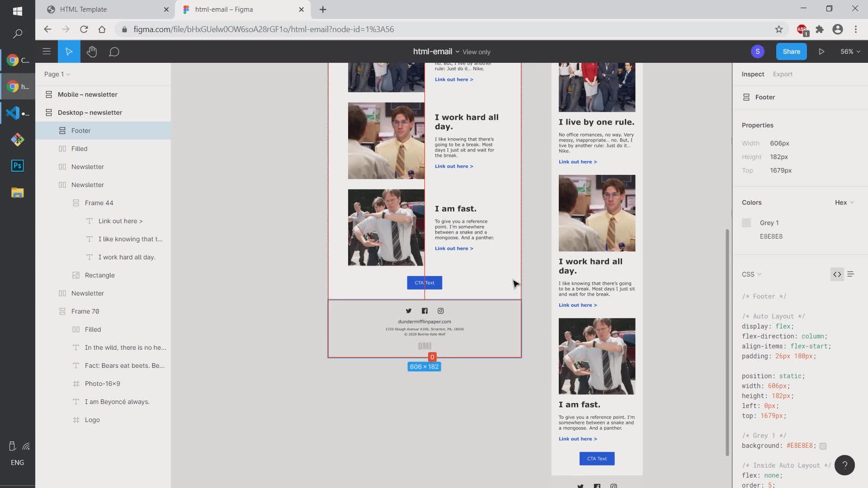The width and height of the screenshot is (868, 488).
Task: Click the Twitter icon in desktop footer
Action: 409,311
